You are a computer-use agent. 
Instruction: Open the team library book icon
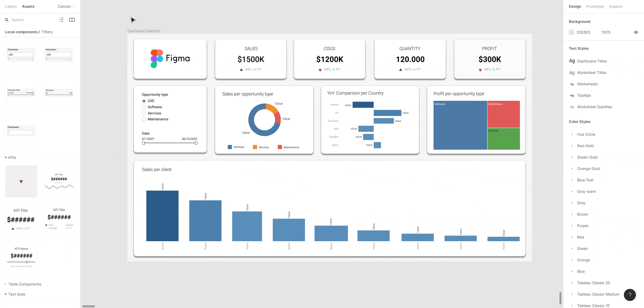coord(72,20)
